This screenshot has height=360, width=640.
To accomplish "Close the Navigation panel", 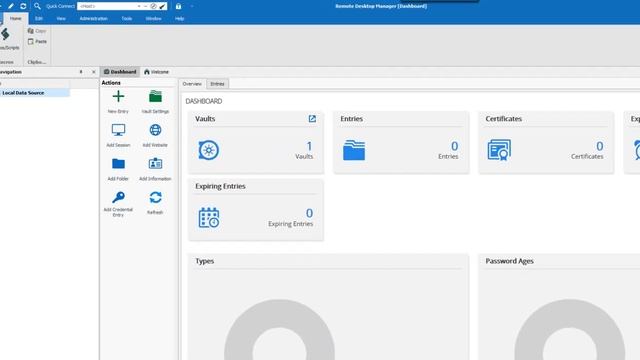I will (93, 72).
